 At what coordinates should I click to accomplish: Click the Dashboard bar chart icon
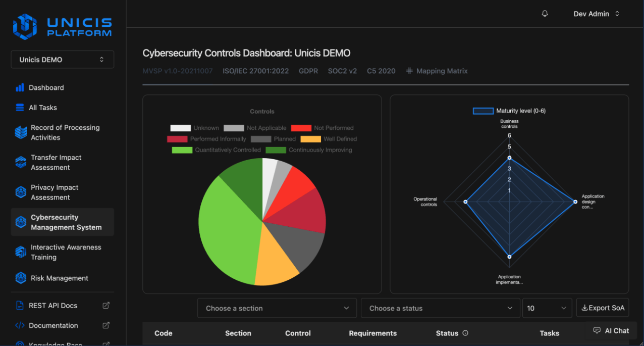point(20,88)
